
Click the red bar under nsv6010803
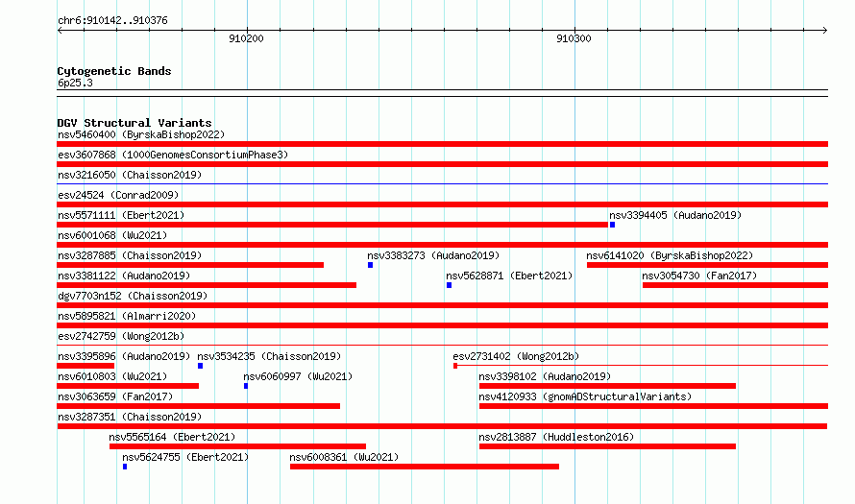[128, 386]
